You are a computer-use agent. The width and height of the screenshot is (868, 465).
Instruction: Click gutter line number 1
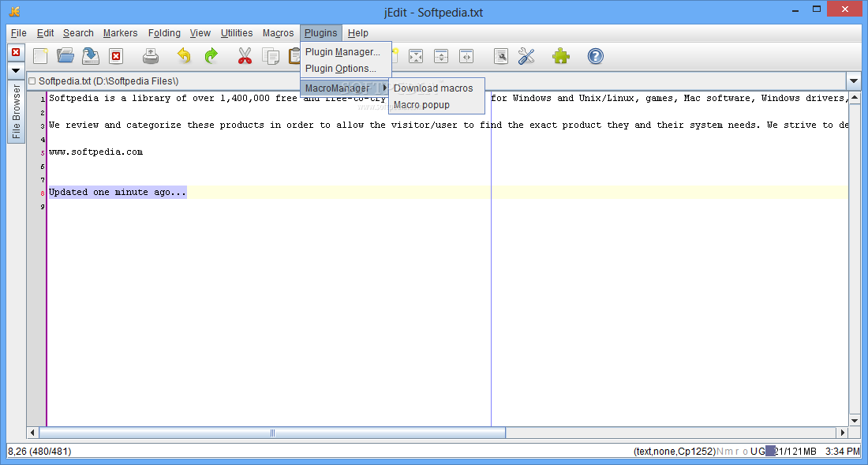pos(43,99)
